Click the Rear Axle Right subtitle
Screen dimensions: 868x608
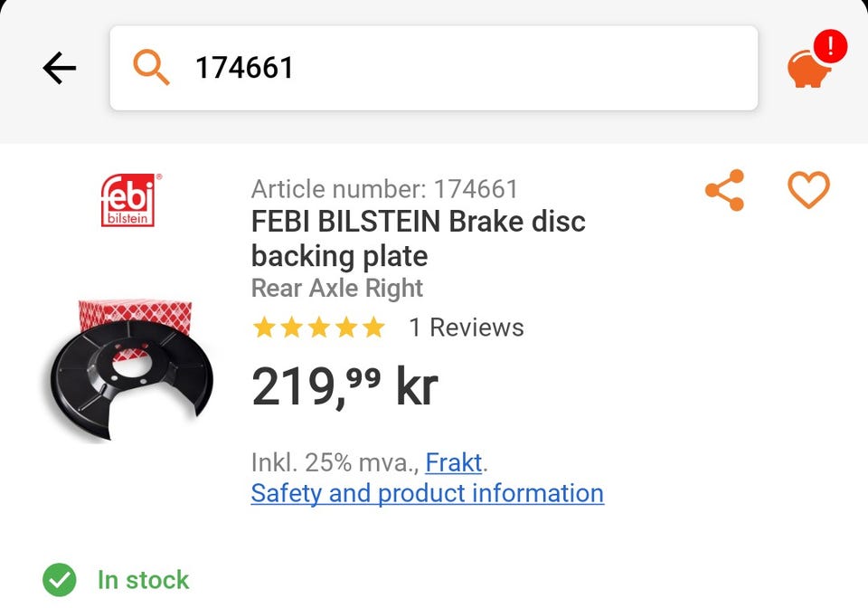[x=336, y=289]
